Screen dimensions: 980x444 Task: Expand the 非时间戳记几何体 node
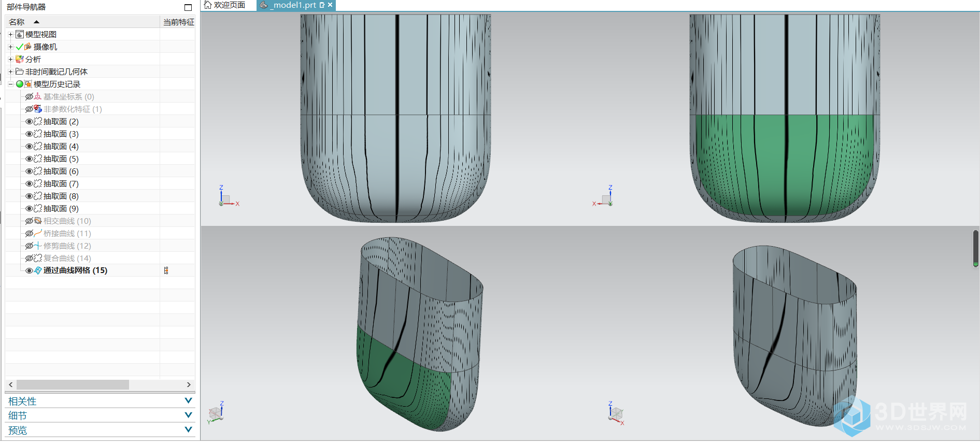tap(10, 71)
